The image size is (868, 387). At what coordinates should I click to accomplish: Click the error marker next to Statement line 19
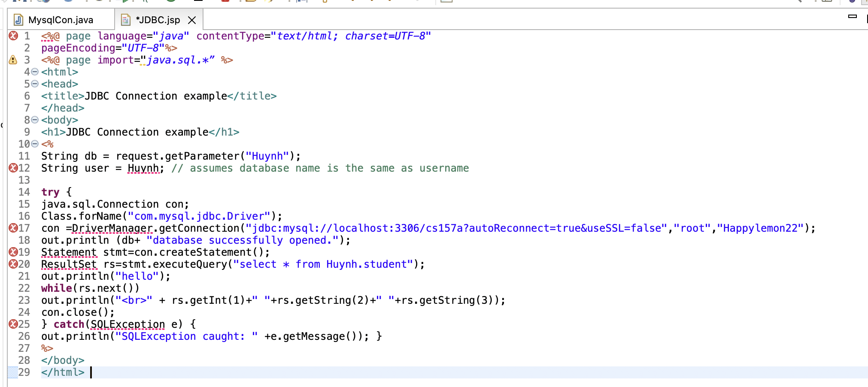pyautogui.click(x=13, y=252)
